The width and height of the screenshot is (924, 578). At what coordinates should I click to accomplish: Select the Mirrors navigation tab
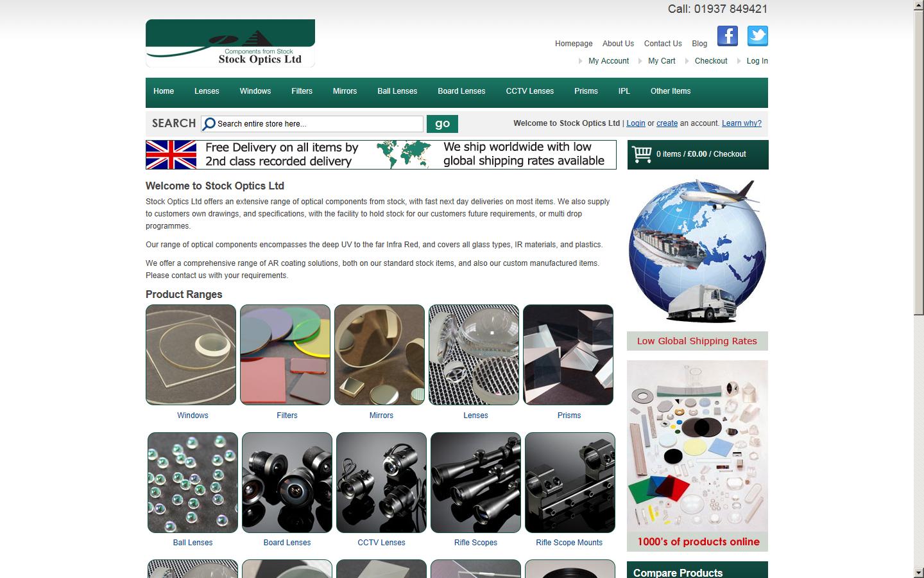click(345, 91)
